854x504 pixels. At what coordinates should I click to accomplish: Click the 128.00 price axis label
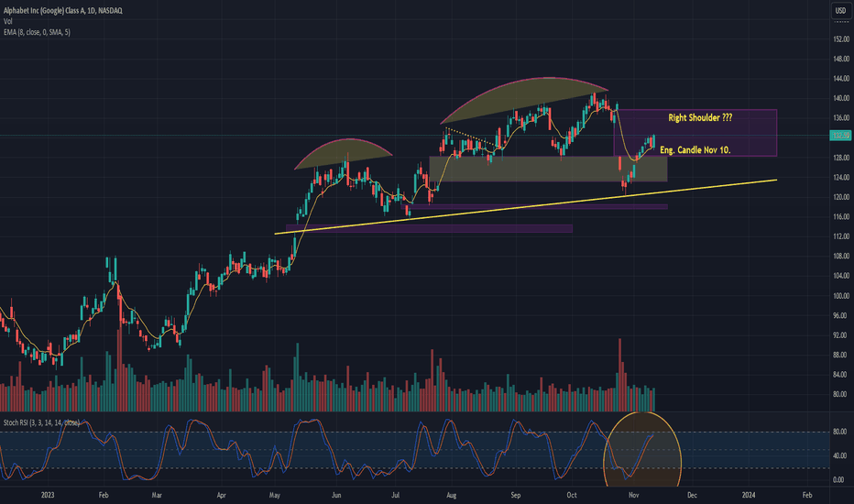841,158
